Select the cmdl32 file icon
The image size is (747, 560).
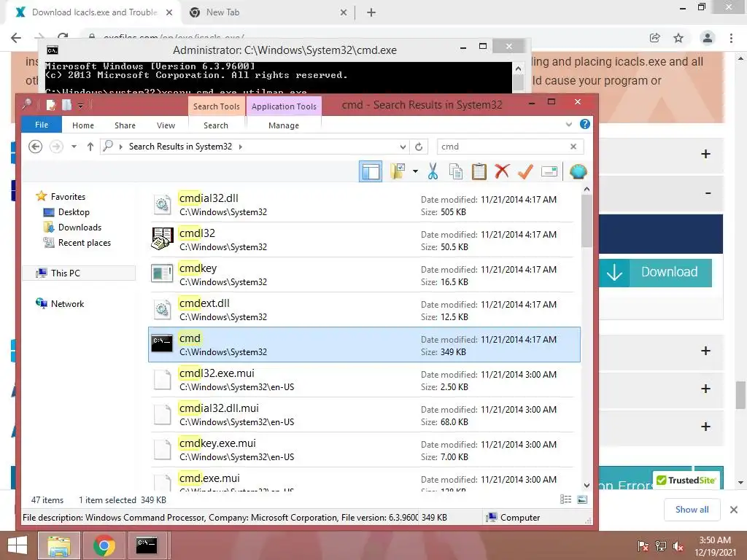pos(162,239)
